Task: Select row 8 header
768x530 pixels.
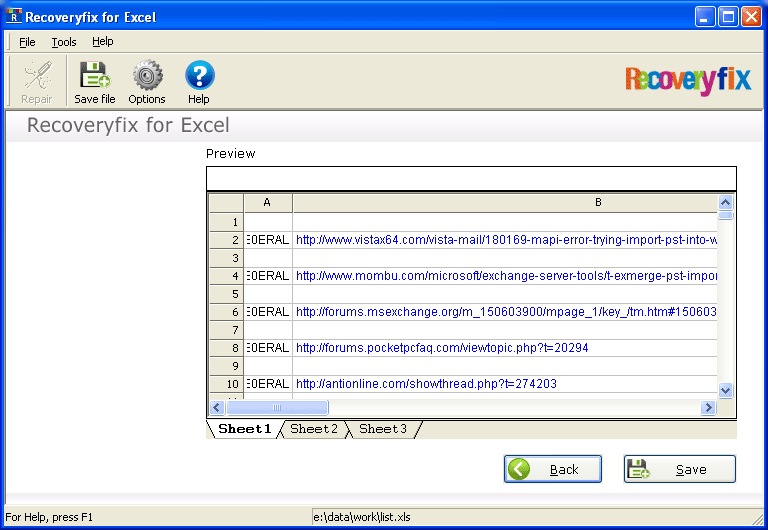Action: [x=226, y=348]
